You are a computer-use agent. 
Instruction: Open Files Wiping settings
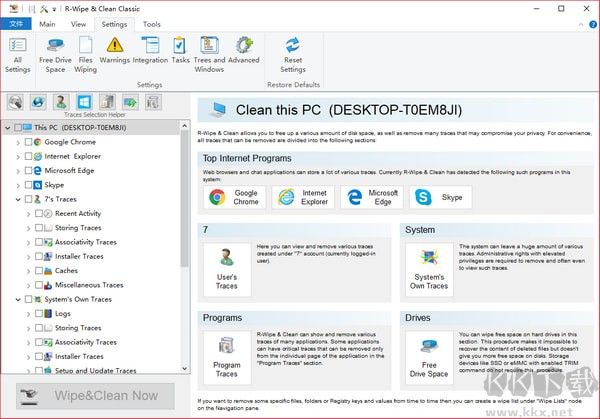pos(85,55)
